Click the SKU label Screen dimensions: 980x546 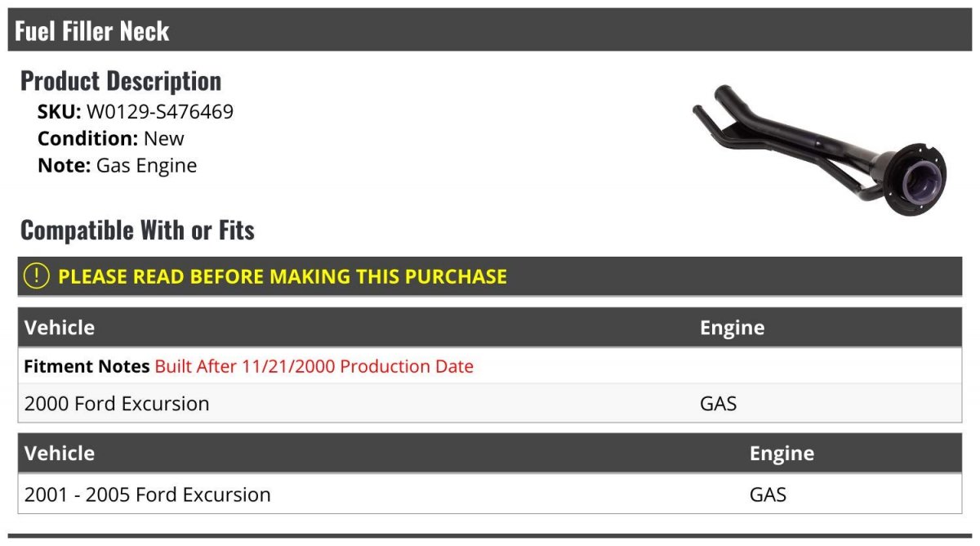point(59,112)
